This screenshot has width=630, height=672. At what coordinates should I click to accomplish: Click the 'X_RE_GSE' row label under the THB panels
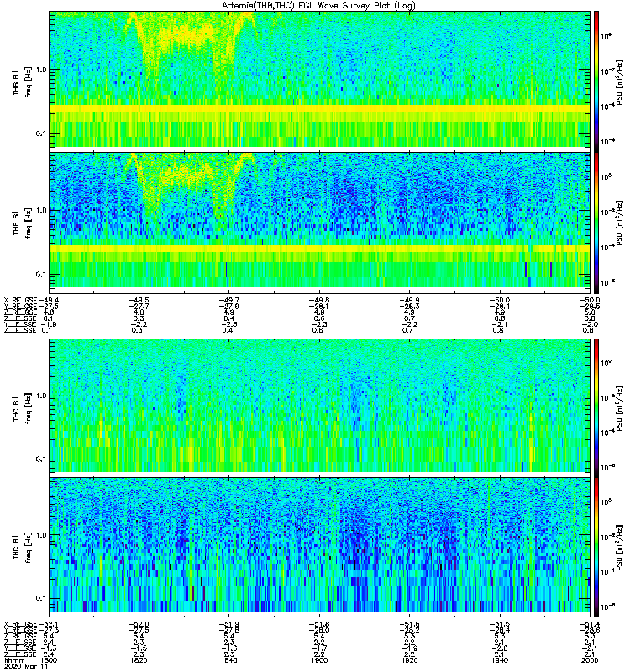[x=20, y=301]
